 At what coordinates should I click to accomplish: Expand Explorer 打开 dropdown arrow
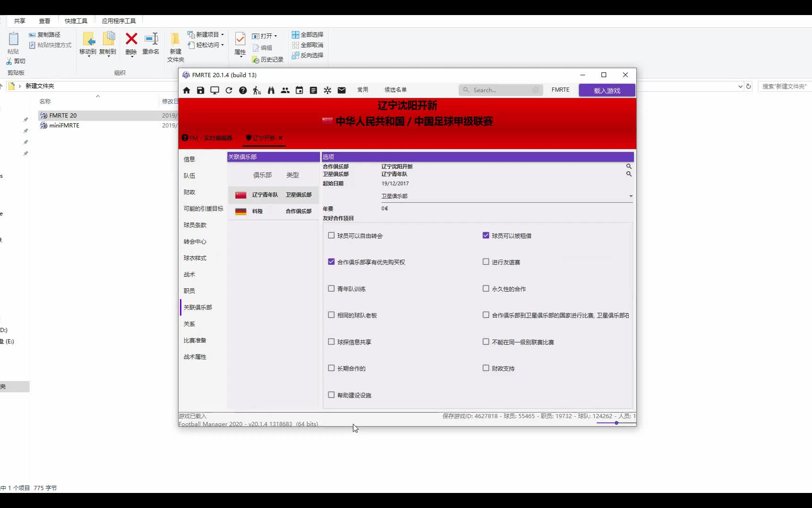[275, 36]
